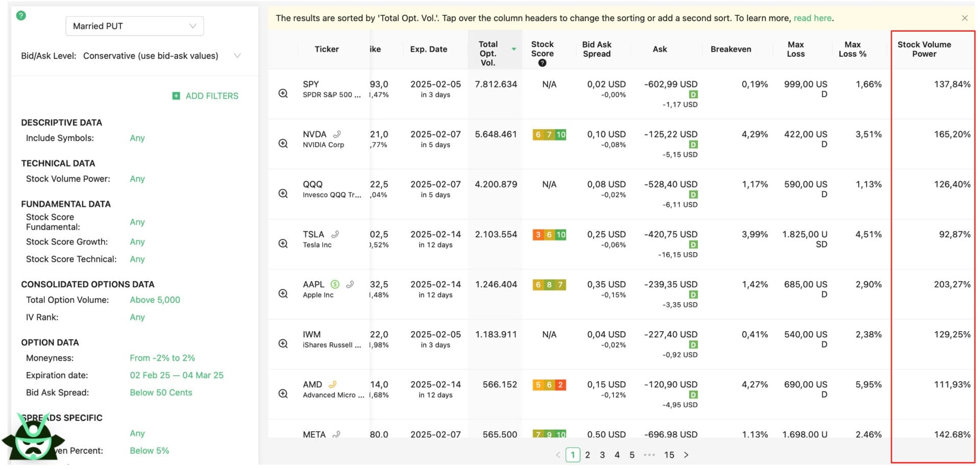Screen dimensions: 980x470
Task: Dismiss the sorting notification with the X
Action: [965, 17]
